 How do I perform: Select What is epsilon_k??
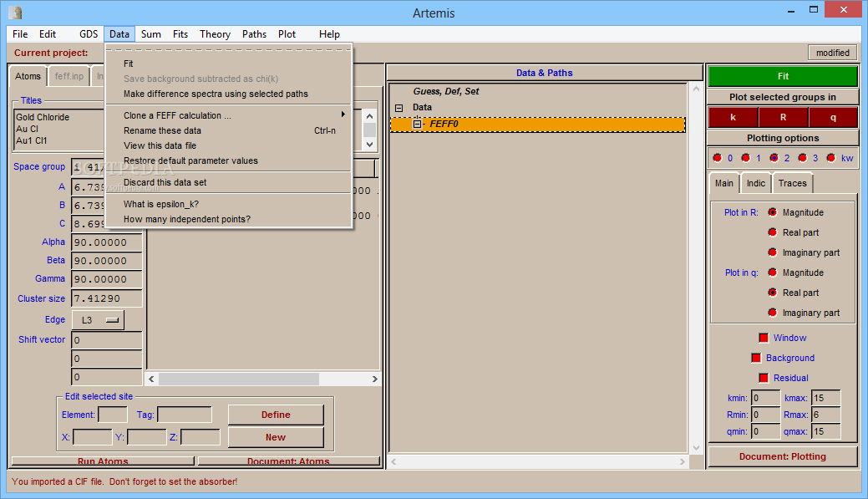(229, 204)
